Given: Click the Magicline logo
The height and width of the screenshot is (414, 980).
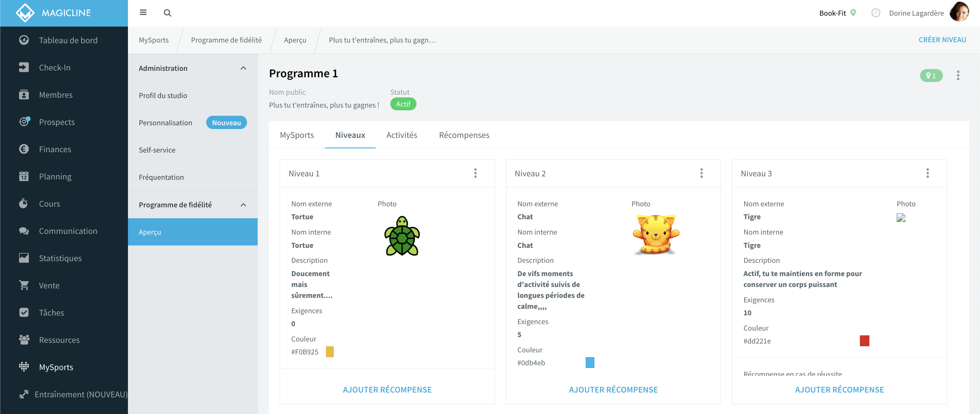Looking at the screenshot, I should [x=53, y=13].
